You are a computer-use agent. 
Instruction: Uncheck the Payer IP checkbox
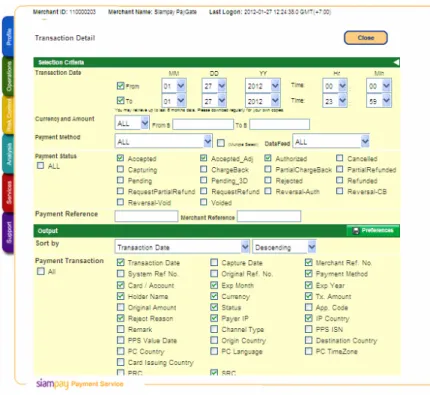point(214,318)
